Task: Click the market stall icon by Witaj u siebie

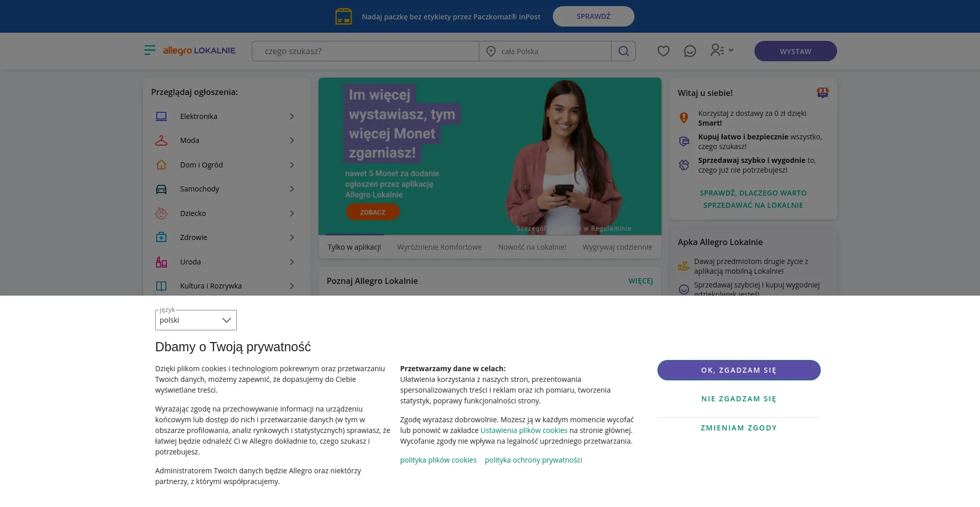Action: [822, 92]
